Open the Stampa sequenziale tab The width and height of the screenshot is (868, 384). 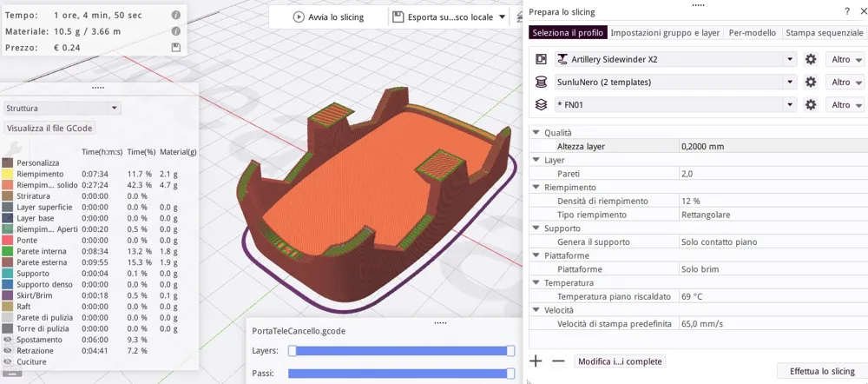pos(823,32)
